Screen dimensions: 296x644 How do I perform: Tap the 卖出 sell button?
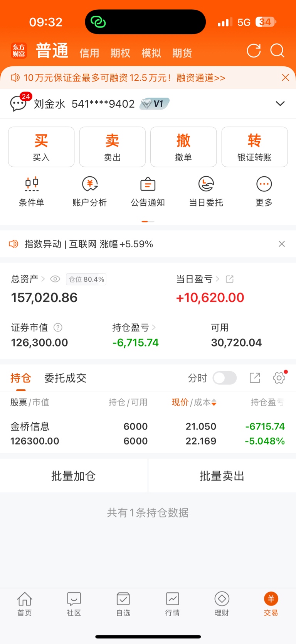point(112,147)
